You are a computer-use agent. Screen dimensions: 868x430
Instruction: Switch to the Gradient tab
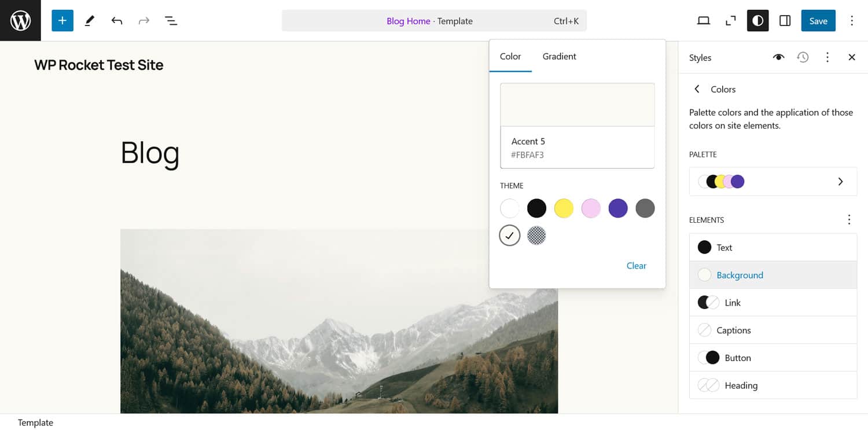pos(559,56)
